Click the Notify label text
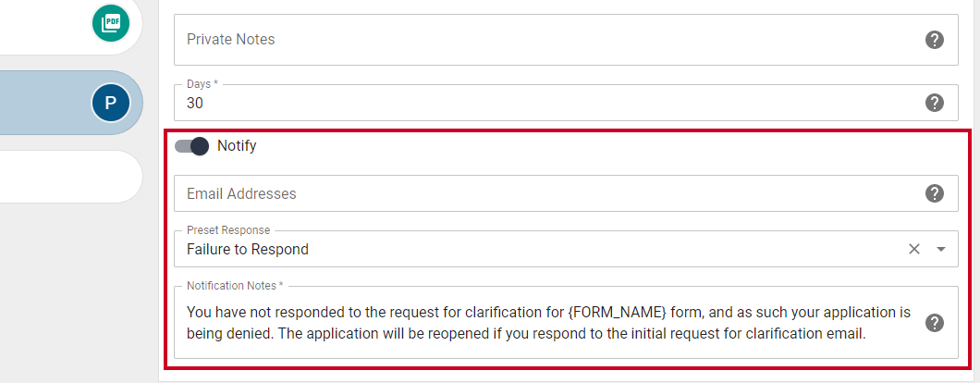Viewport: 980px width, 383px height. point(237,146)
